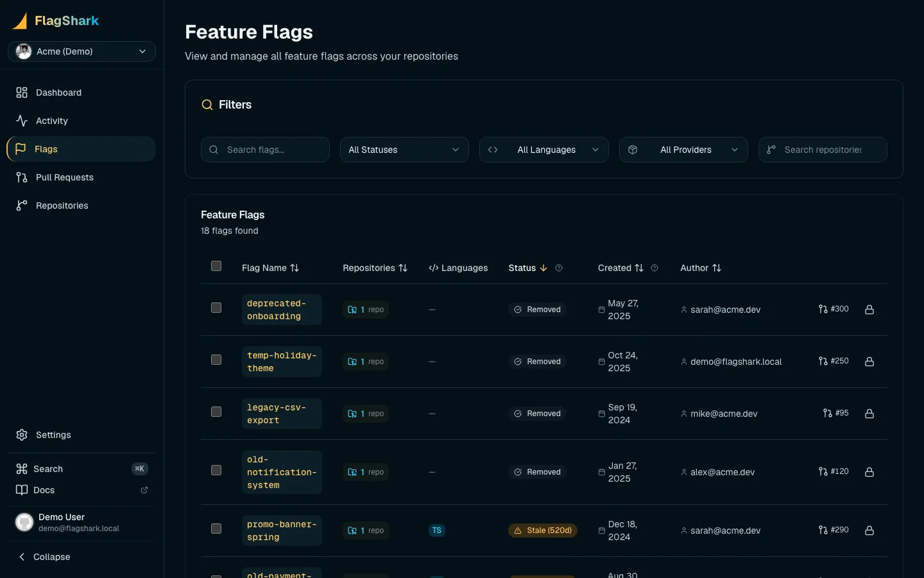Click the Search flags input field
924x578 pixels.
point(265,150)
